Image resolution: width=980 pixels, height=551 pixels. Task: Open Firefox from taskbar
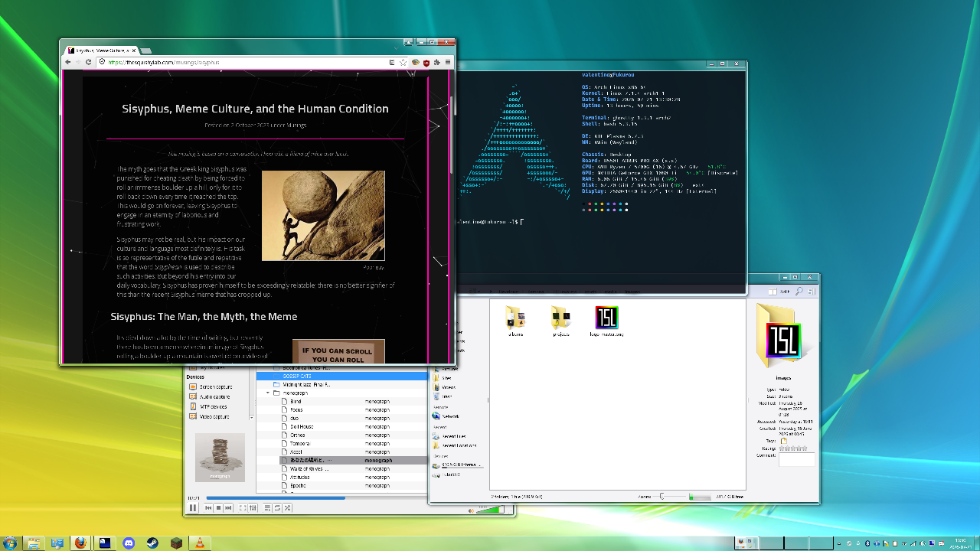80,543
